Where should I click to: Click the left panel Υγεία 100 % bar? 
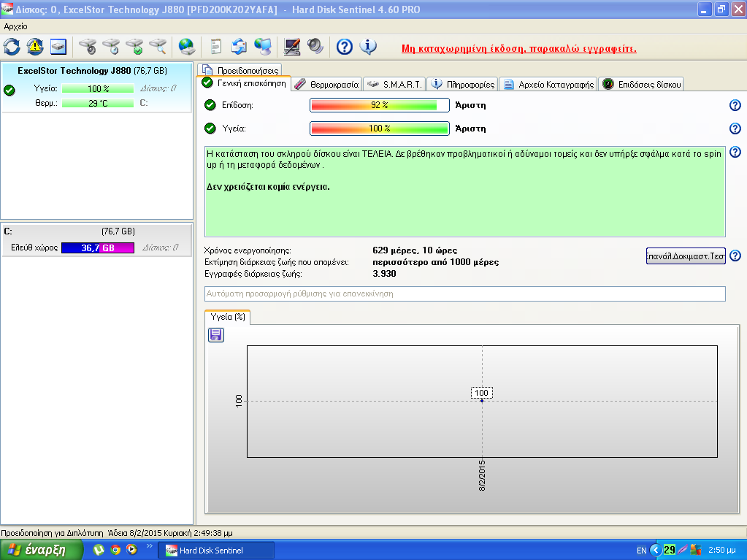[98, 89]
